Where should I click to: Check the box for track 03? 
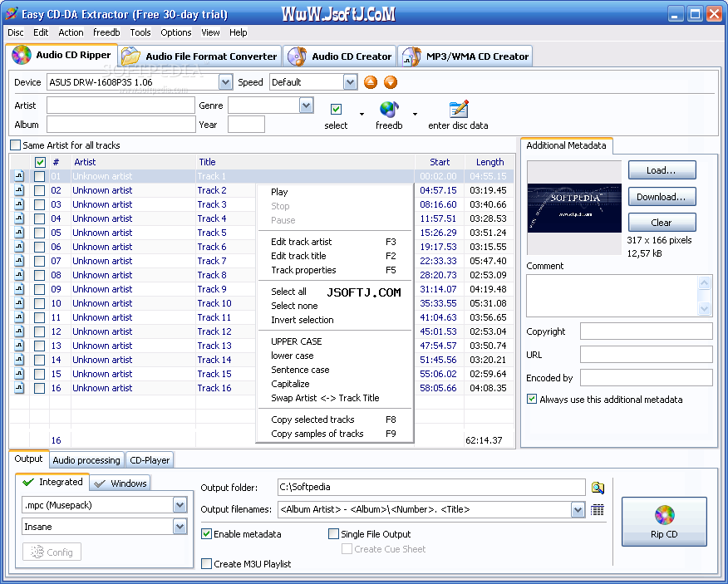[x=39, y=204]
